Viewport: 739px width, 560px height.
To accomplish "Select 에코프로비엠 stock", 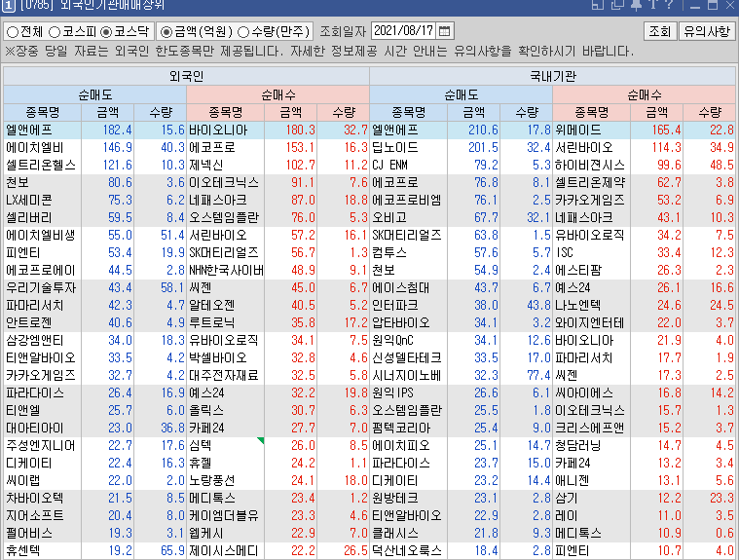I will click(407, 200).
